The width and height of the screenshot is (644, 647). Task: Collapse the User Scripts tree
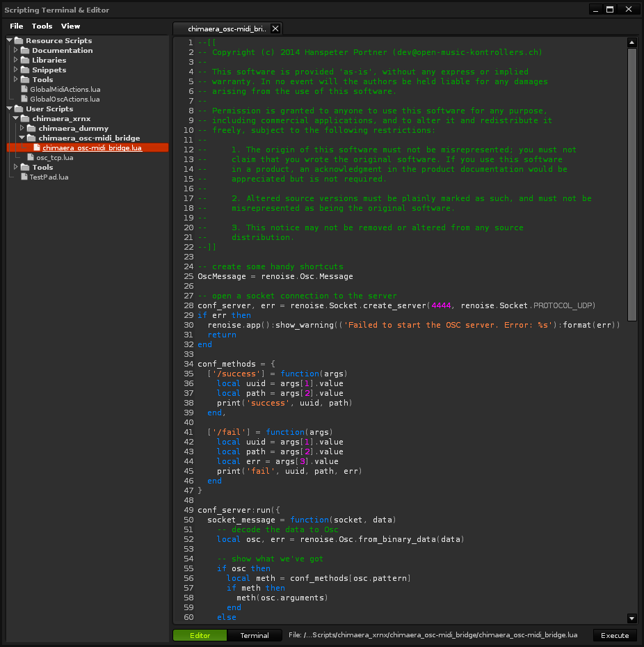coord(8,109)
